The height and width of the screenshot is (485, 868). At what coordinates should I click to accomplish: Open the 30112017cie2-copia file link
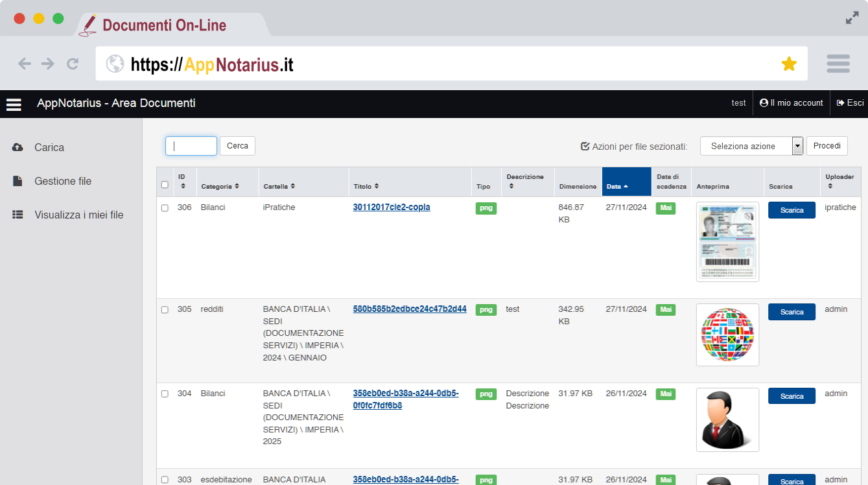391,207
